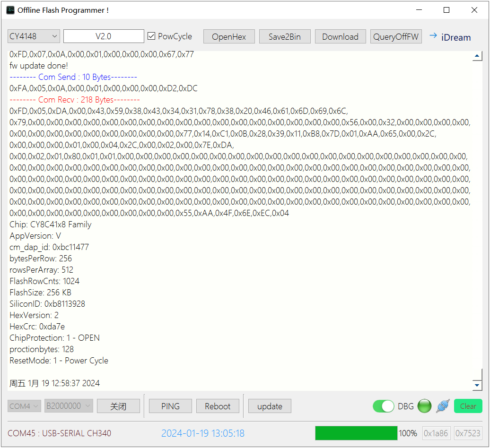
Task: Click the 'ChipProtection: 1 - OPEN' line
Action: pos(55,338)
